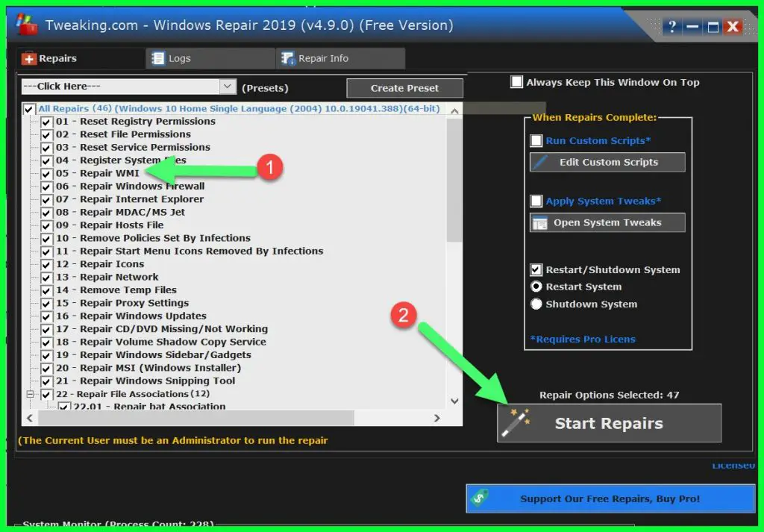The width and height of the screenshot is (764, 532).
Task: Open the Click Here presets dropdown
Action: [x=228, y=87]
